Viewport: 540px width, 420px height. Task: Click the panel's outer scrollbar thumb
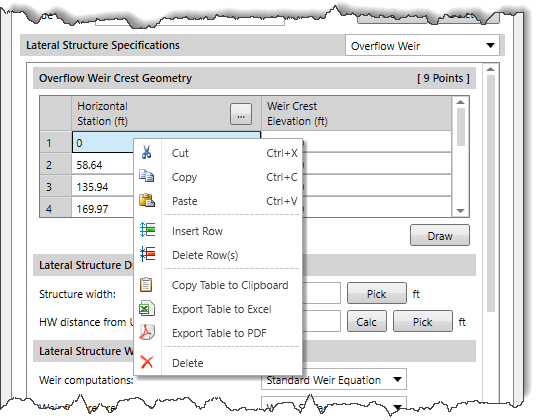click(x=491, y=193)
